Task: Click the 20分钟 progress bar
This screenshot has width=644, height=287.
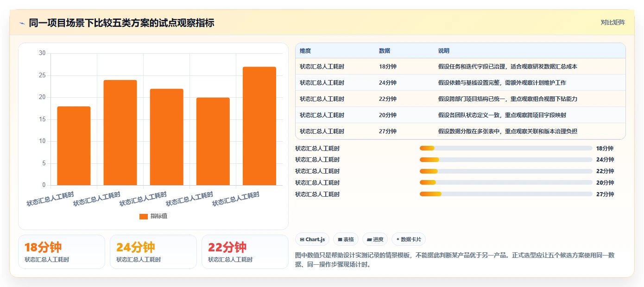Action: 506,182
